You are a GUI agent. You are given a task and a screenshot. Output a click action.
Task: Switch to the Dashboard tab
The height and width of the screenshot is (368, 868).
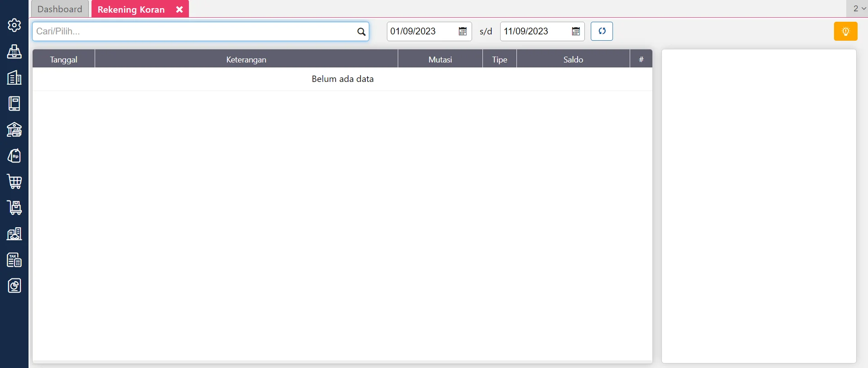tap(60, 9)
